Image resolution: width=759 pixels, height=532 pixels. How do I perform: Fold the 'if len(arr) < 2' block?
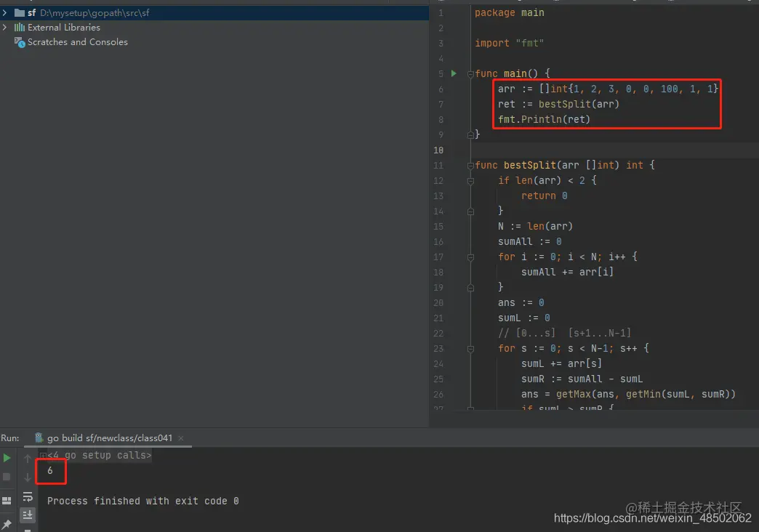[x=470, y=181]
